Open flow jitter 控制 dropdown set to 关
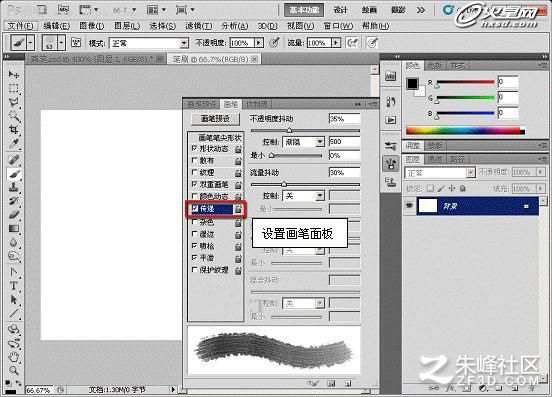552x397 pixels. click(303, 196)
